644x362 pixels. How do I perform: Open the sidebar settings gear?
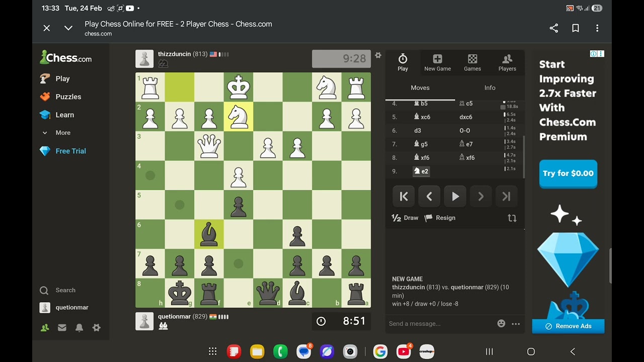(97, 328)
